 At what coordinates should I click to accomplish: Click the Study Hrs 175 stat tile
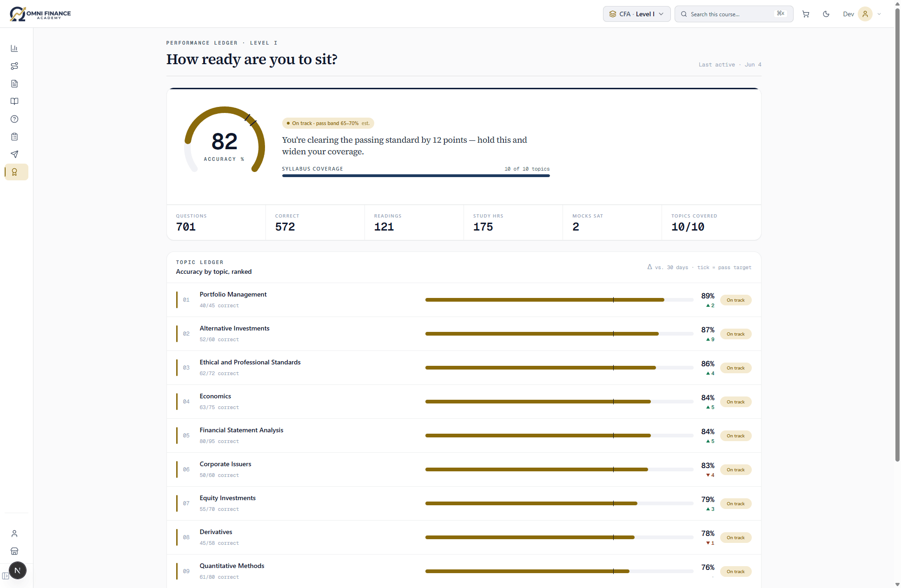click(x=513, y=223)
